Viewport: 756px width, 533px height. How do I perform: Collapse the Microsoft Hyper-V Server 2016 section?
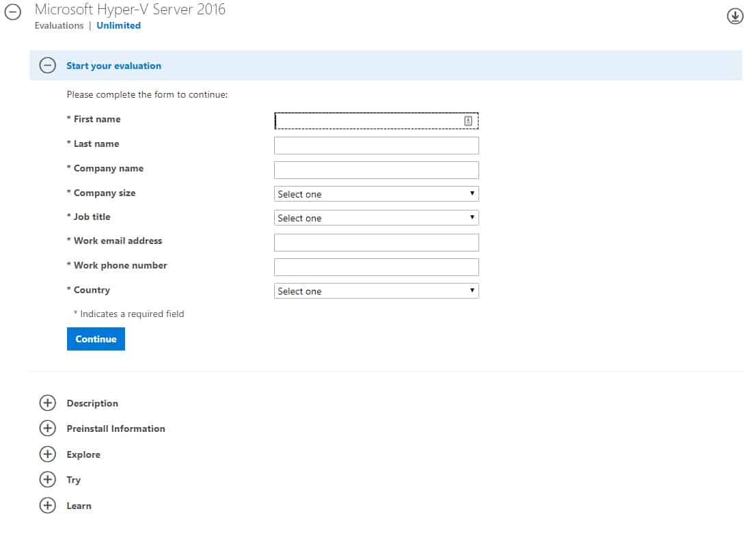[13, 12]
